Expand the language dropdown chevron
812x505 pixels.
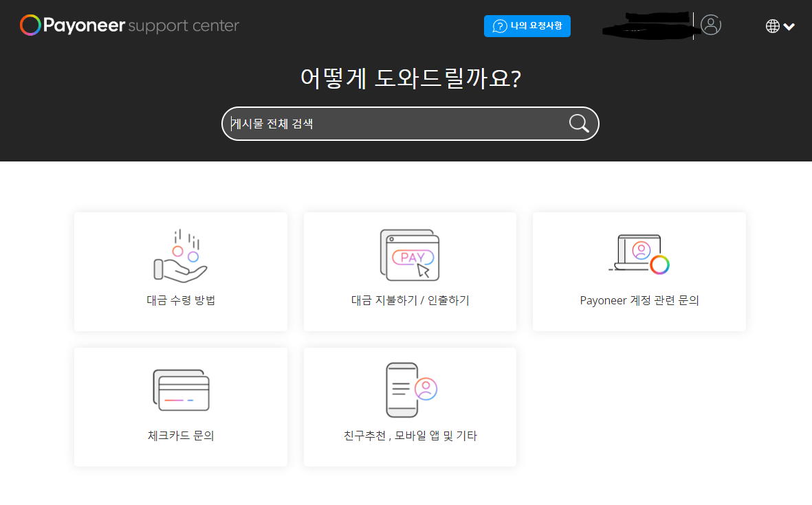[x=789, y=26]
